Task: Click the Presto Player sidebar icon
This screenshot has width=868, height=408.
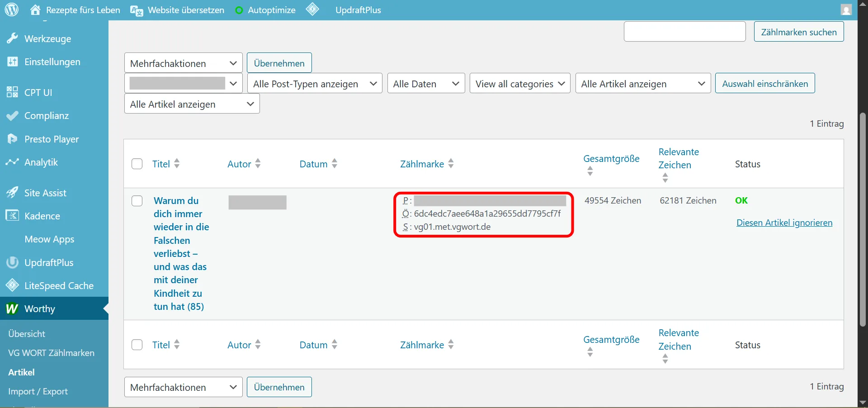Action: tap(12, 139)
